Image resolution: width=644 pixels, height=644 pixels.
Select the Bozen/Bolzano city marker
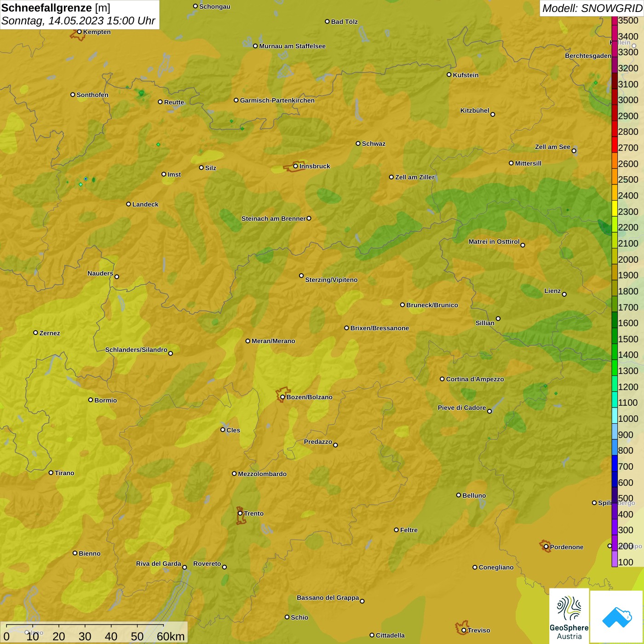pyautogui.click(x=282, y=397)
